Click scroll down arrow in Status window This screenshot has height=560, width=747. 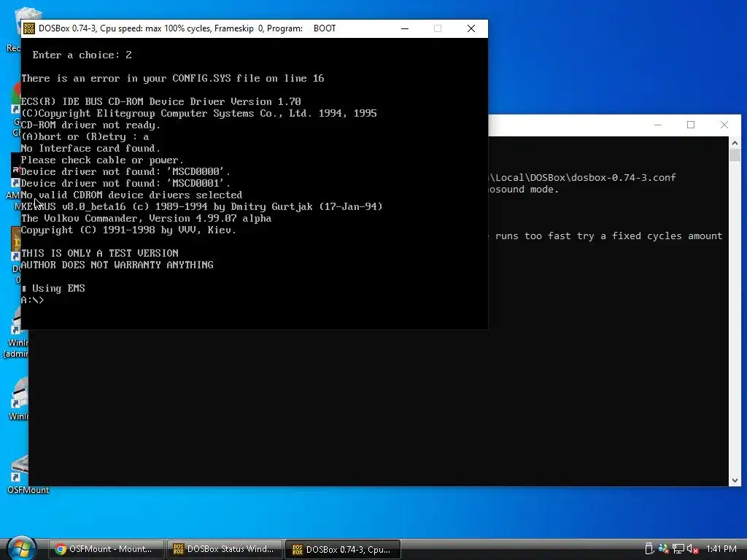tap(735, 481)
